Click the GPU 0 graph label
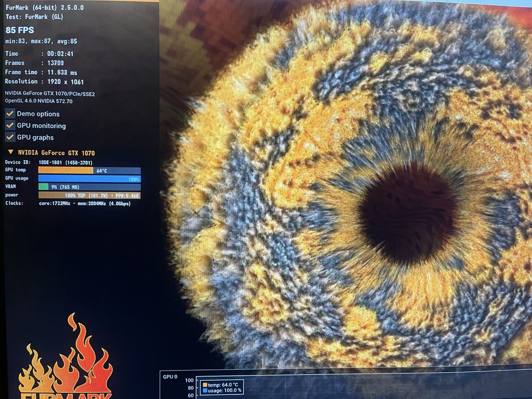Viewport: 532px width, 399px height. coord(170,377)
